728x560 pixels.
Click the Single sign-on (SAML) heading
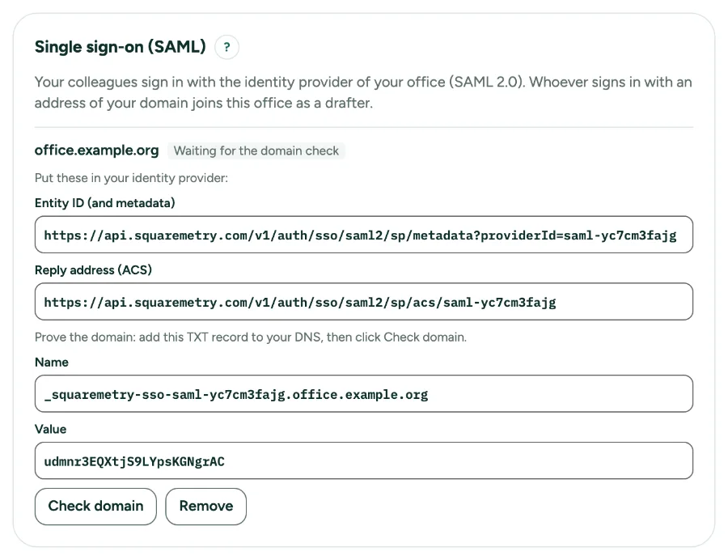pyautogui.click(x=121, y=47)
